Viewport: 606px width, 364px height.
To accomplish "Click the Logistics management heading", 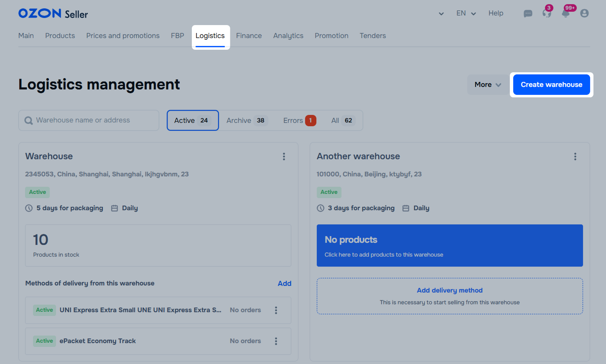I will tap(99, 84).
